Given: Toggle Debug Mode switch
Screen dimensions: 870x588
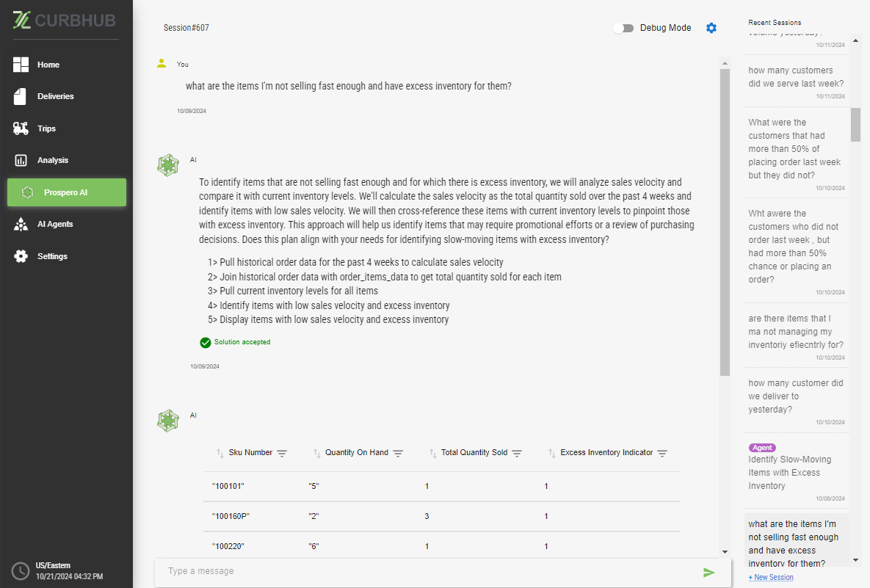Looking at the screenshot, I should (x=623, y=28).
